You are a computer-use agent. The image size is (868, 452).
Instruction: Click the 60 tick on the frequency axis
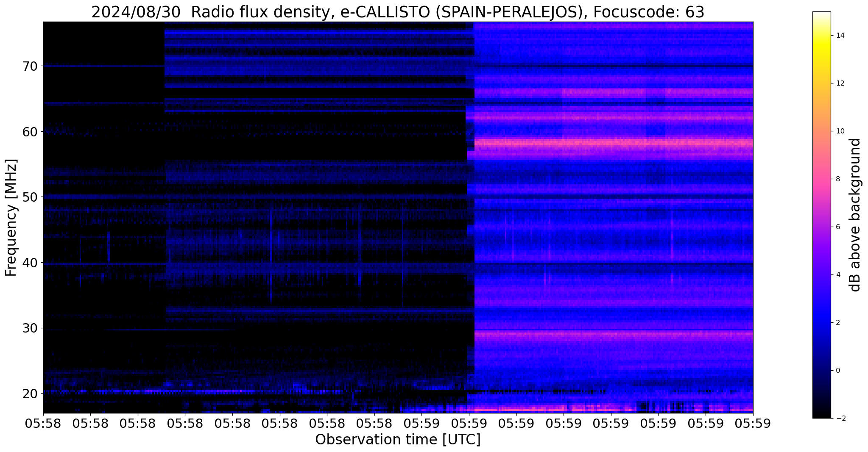(30, 132)
